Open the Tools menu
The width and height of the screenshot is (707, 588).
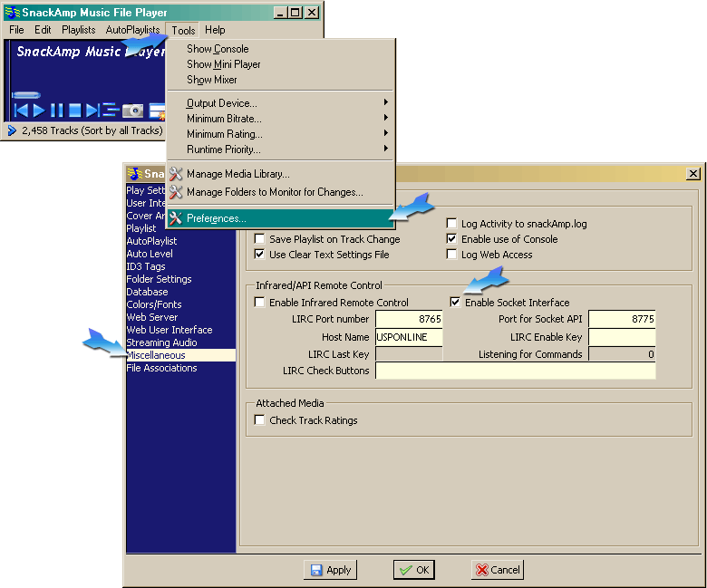point(183,30)
